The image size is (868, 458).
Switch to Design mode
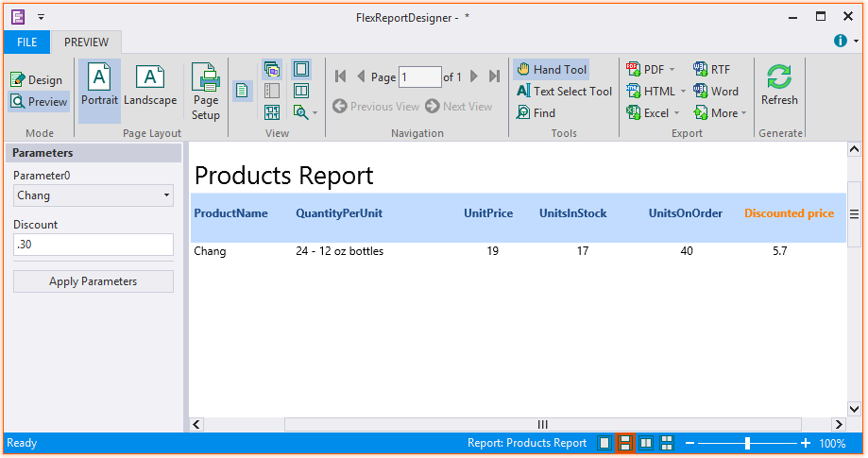click(x=37, y=80)
